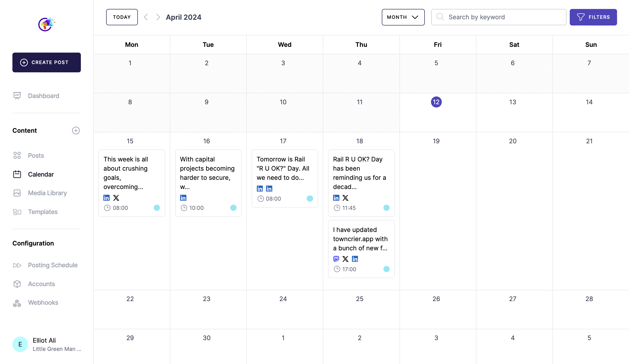Screen dimensions: 629x364
Task: Click the back navigation arrow to previous month
Action: tap(146, 17)
